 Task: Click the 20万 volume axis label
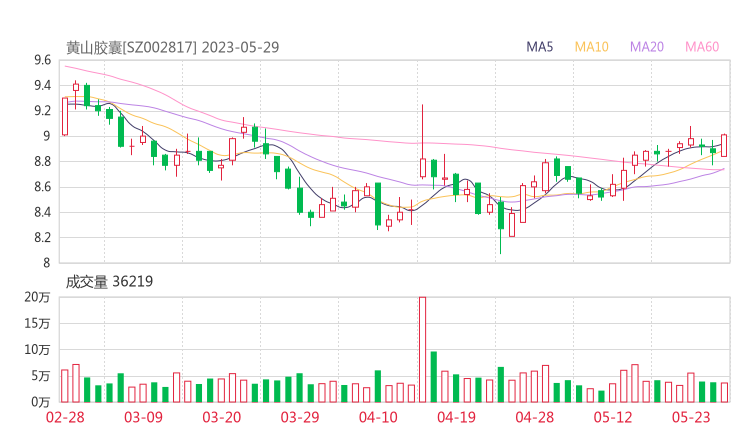point(37,297)
